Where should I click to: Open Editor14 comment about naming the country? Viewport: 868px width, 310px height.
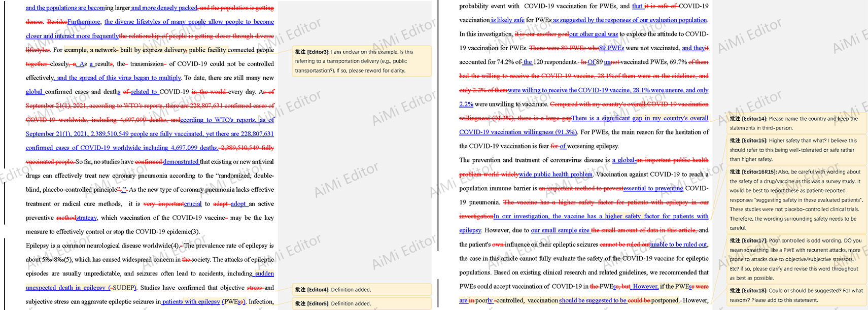[795, 123]
